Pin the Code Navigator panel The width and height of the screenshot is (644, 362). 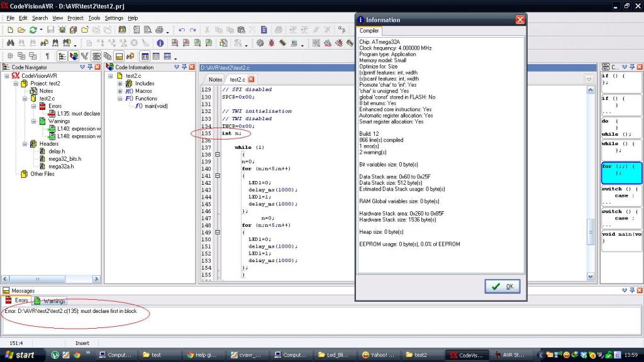point(90,67)
